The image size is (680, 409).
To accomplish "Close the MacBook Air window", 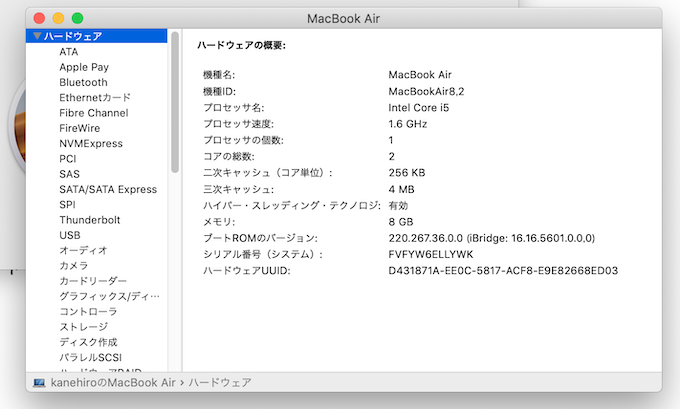I will (39, 18).
